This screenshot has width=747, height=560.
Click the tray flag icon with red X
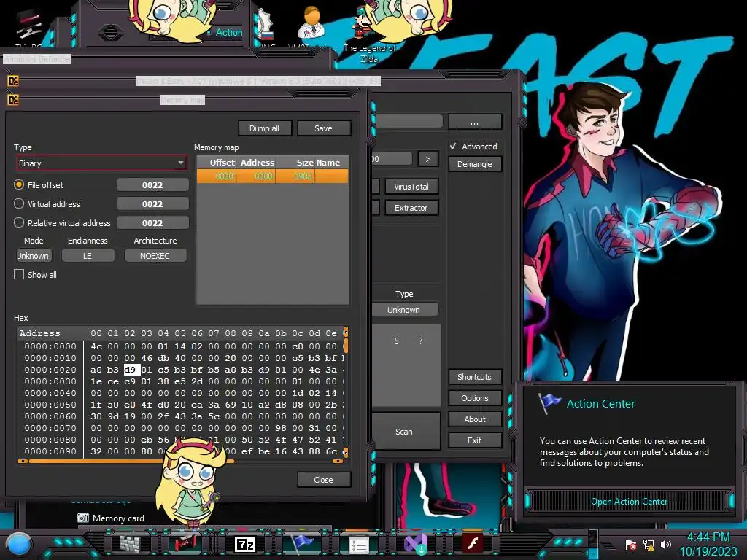(x=631, y=545)
